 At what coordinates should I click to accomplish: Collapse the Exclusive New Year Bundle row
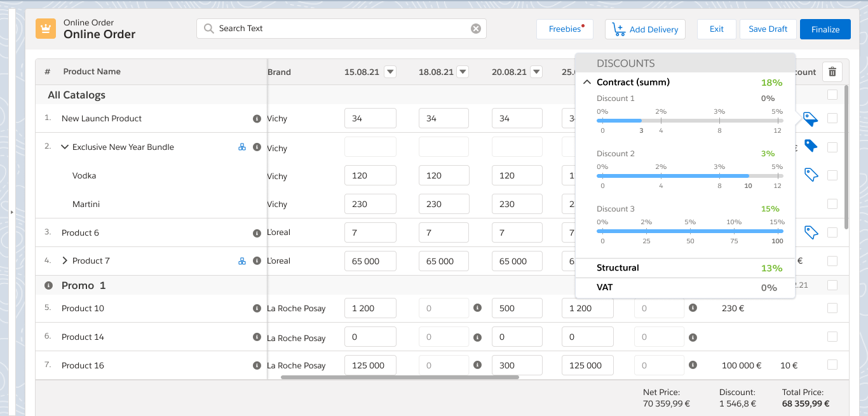(64, 147)
